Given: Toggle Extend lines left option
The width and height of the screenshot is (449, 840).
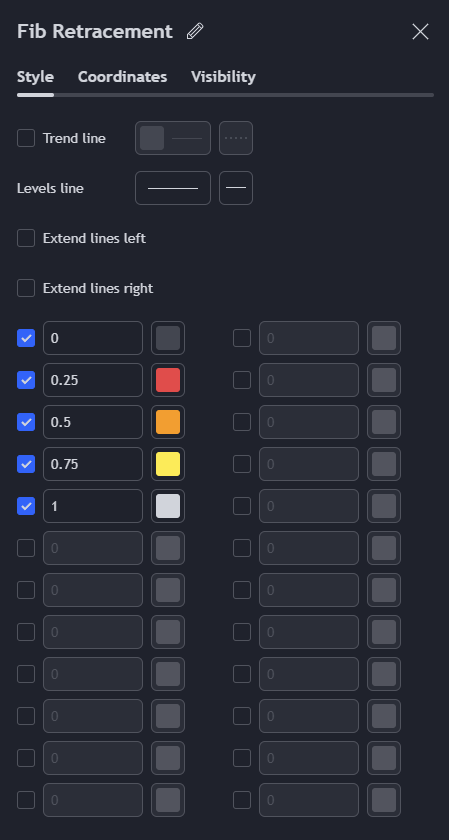Looking at the screenshot, I should point(26,238).
